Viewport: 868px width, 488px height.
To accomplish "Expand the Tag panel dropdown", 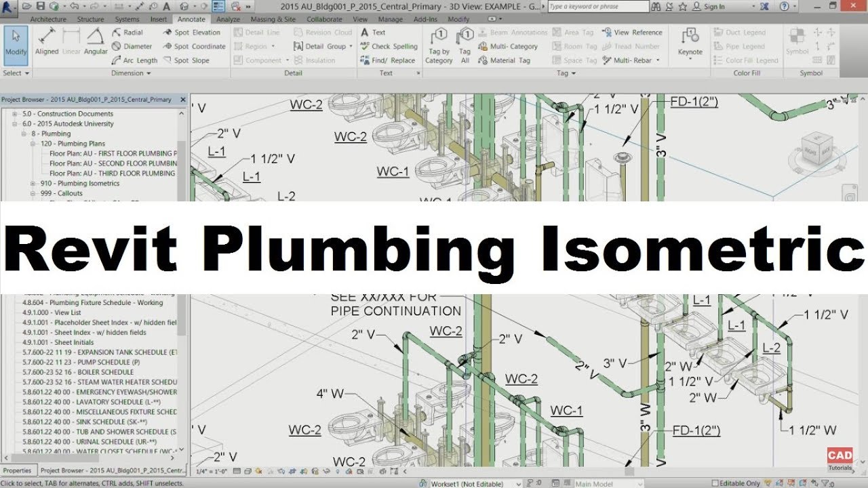I will [x=565, y=73].
